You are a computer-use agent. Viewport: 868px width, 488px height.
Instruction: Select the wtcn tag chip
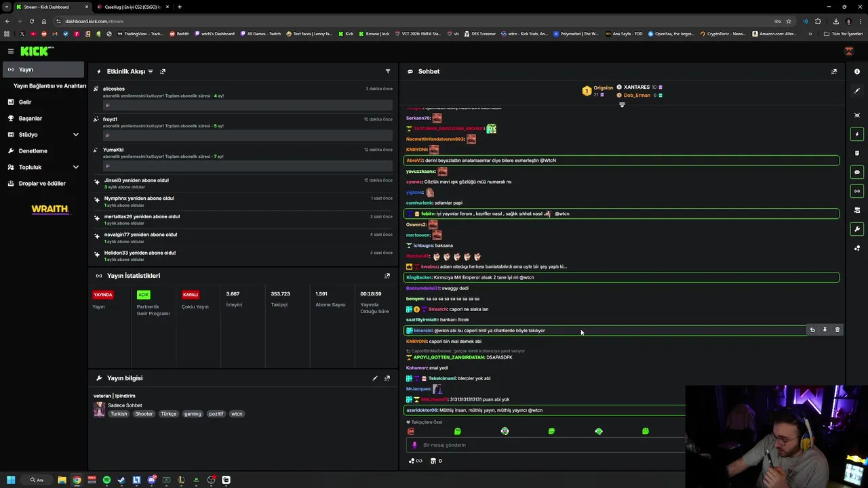tap(237, 413)
